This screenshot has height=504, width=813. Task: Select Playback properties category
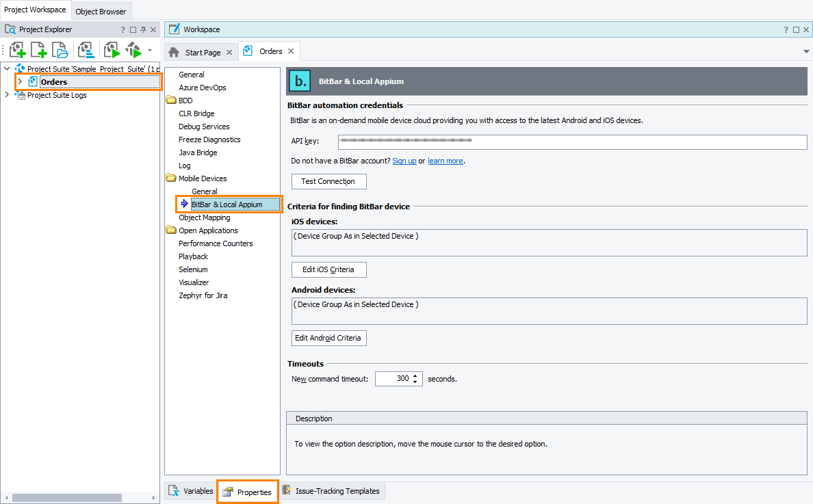click(x=193, y=256)
